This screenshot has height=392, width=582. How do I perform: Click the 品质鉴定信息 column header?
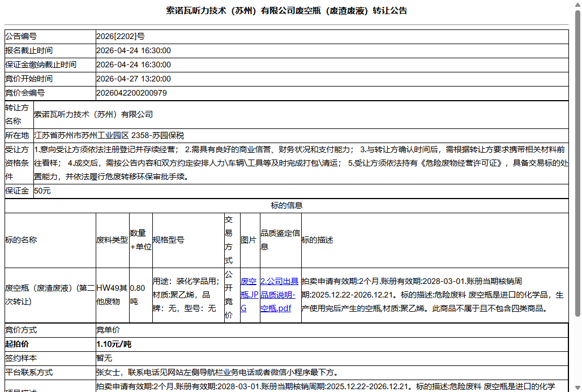click(281, 240)
